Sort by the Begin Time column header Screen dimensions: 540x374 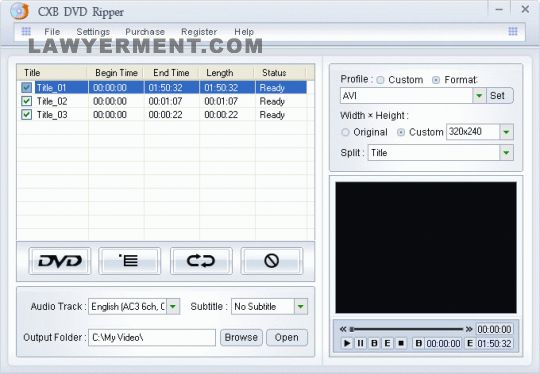pos(116,73)
